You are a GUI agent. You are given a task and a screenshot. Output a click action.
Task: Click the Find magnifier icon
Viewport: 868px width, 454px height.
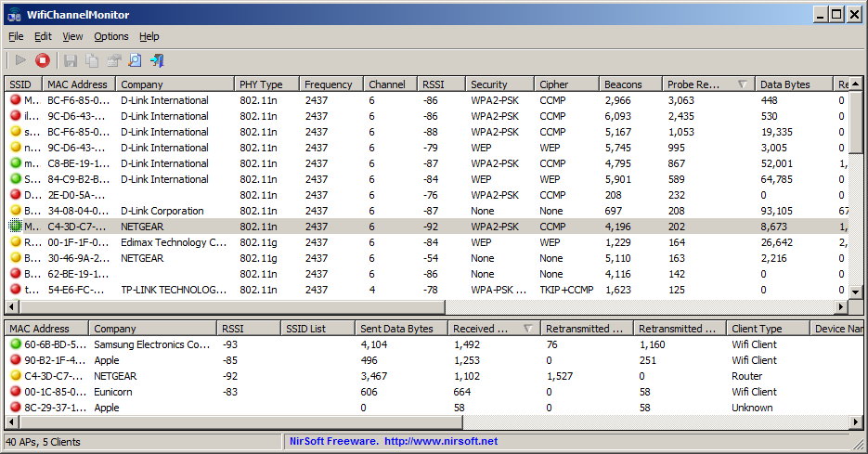(x=135, y=60)
